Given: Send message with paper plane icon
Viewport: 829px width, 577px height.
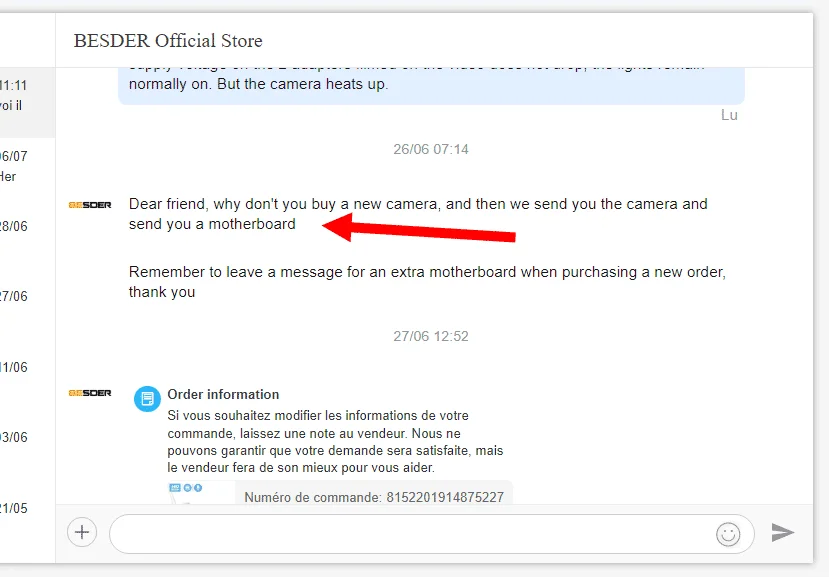Looking at the screenshot, I should click(782, 532).
